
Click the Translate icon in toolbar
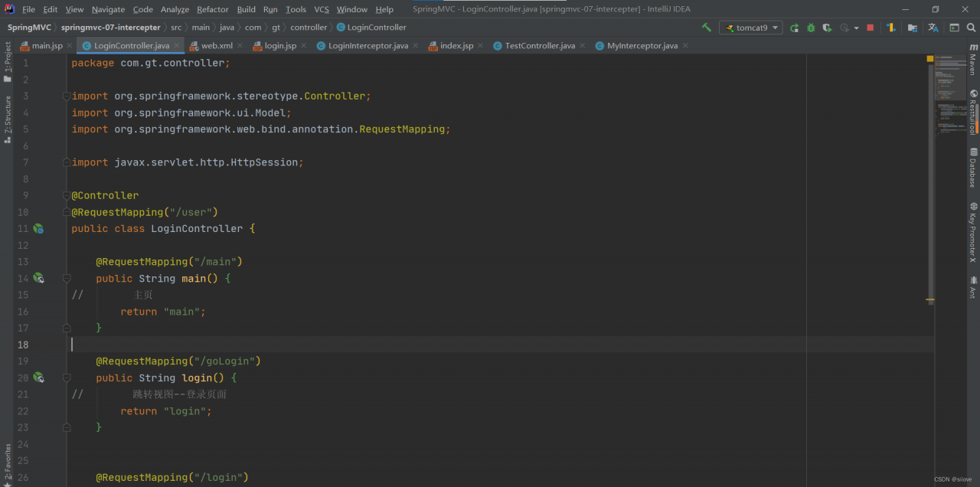click(x=933, y=28)
